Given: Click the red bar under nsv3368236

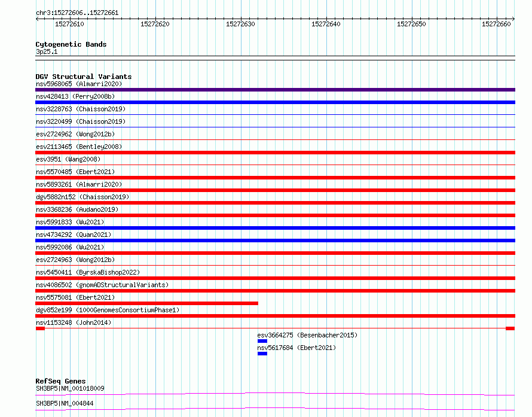Looking at the screenshot, I should tap(275, 215).
